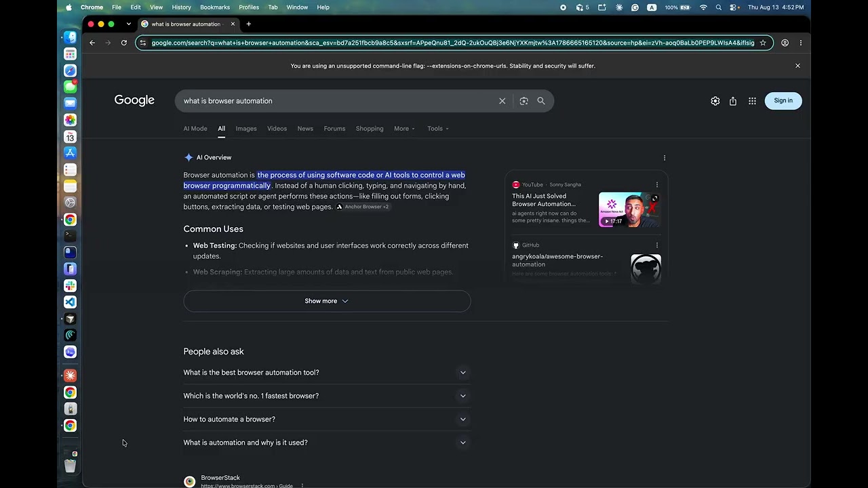Viewport: 868px width, 488px height.
Task: Bookmark this page with the star icon
Action: pos(763,43)
